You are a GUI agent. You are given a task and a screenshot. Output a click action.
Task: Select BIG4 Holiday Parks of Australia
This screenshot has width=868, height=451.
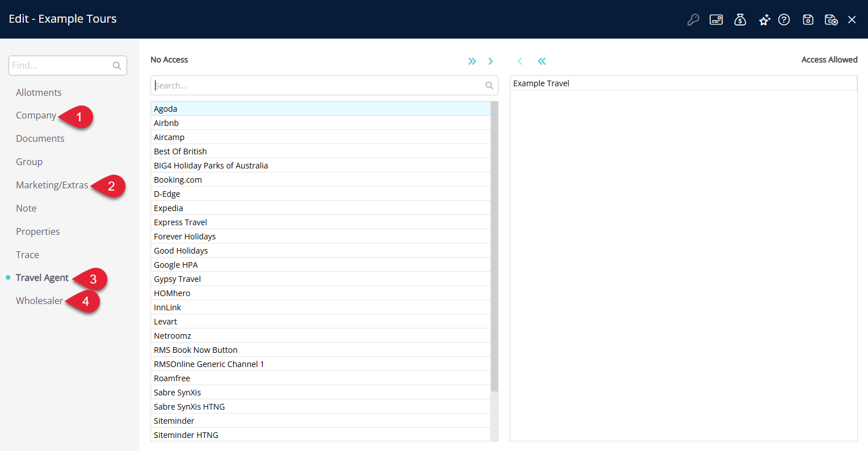[321, 166]
